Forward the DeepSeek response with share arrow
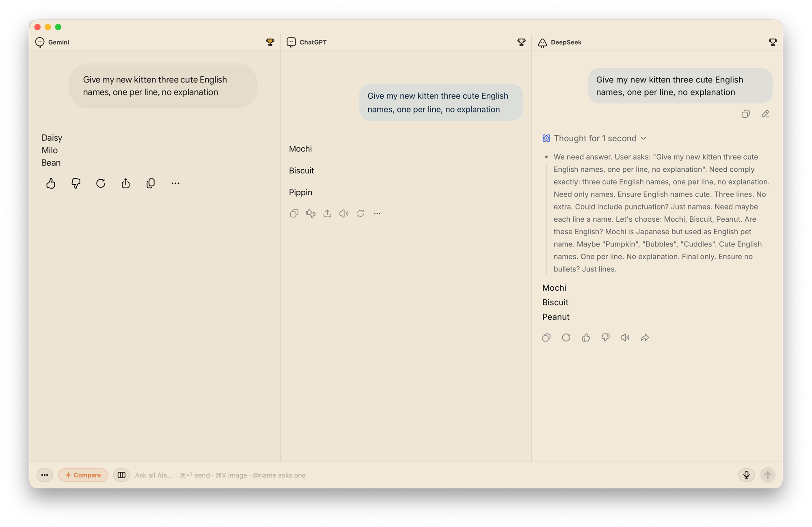 pos(645,337)
